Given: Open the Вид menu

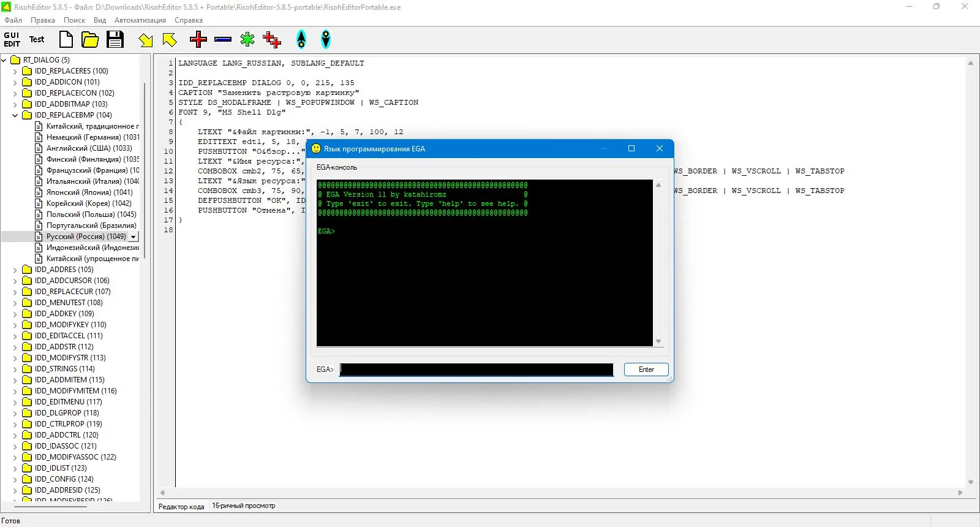Looking at the screenshot, I should tap(100, 20).
